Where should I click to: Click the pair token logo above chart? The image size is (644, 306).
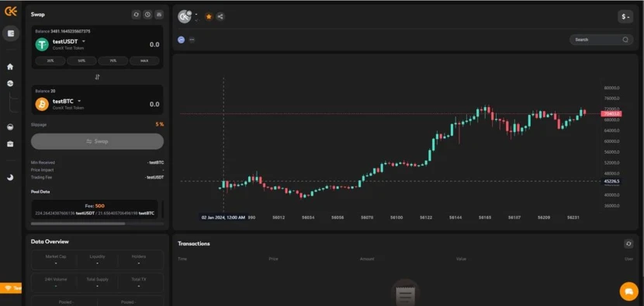pos(185,16)
